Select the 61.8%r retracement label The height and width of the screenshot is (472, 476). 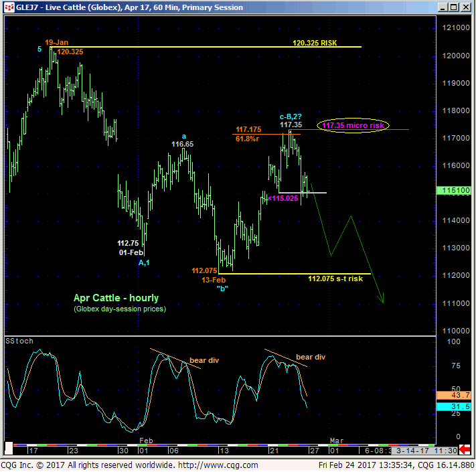(248, 139)
